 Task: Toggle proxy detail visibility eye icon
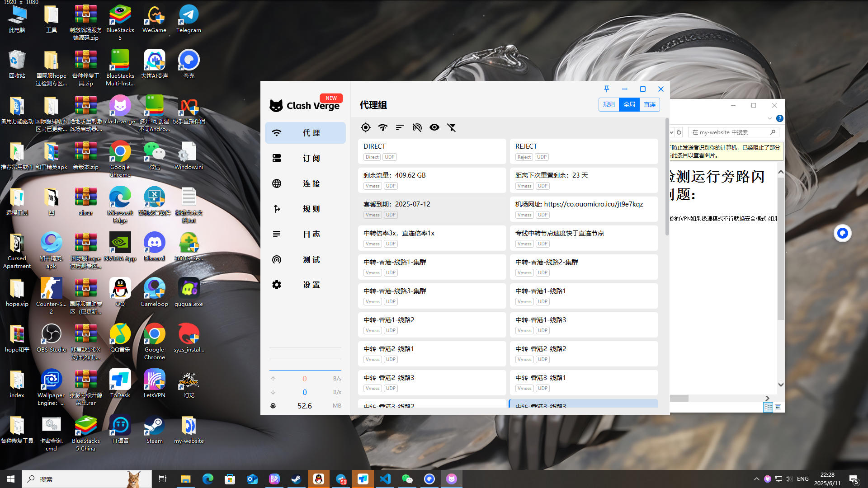coord(434,127)
